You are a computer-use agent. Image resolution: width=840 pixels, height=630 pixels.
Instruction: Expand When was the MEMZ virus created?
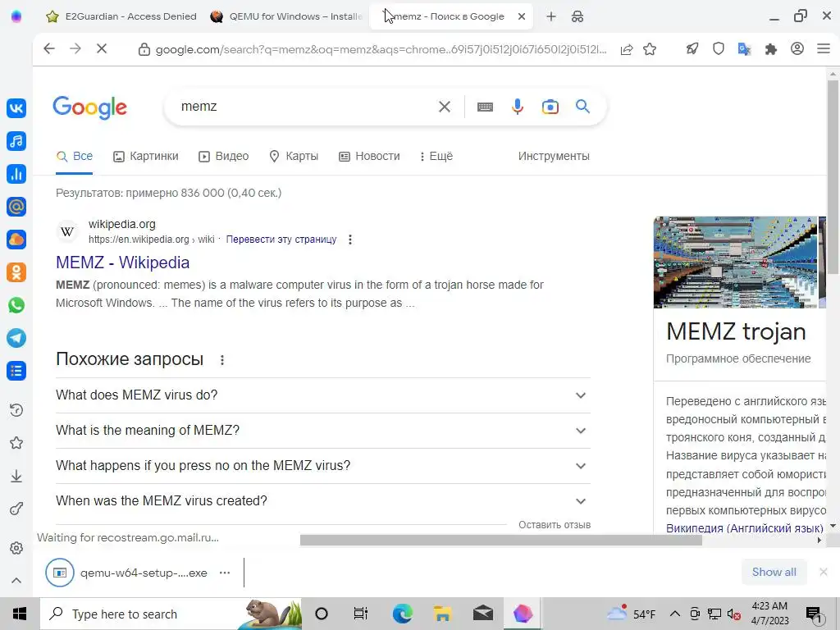[323, 501]
